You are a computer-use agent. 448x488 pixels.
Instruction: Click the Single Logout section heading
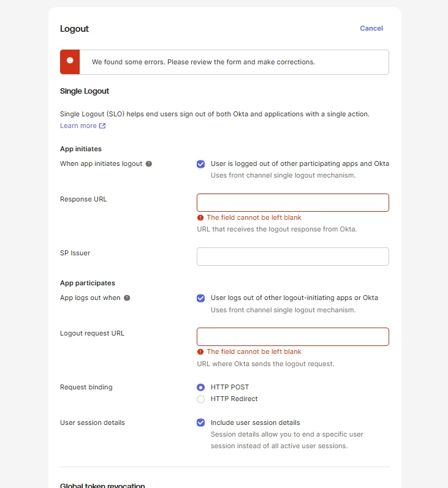[85, 91]
